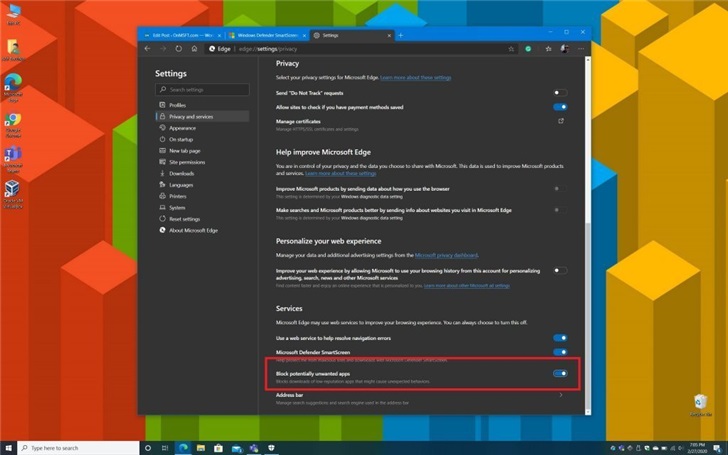Viewport: 728px width, 455px height.
Task: Open the Site permissions settings section
Action: pyautogui.click(x=187, y=161)
